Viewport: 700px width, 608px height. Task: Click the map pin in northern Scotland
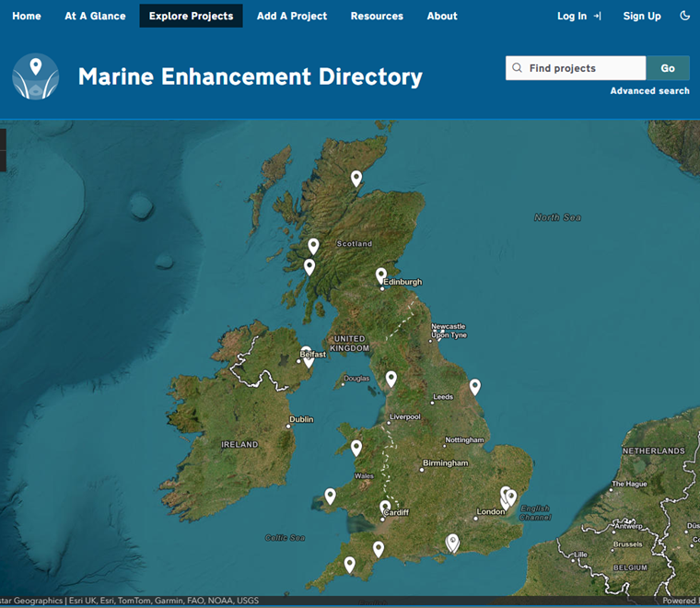pos(356,179)
